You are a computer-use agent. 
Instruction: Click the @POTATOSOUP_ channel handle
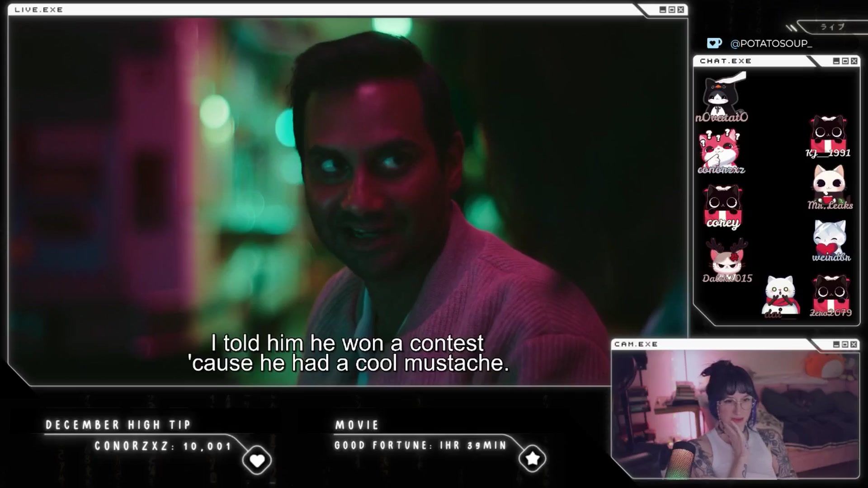click(771, 43)
